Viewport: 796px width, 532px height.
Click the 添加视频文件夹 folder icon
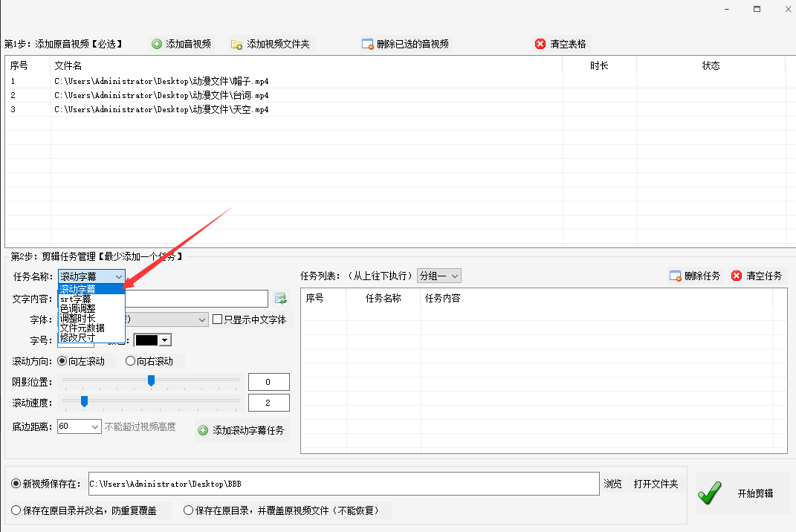[236, 45]
